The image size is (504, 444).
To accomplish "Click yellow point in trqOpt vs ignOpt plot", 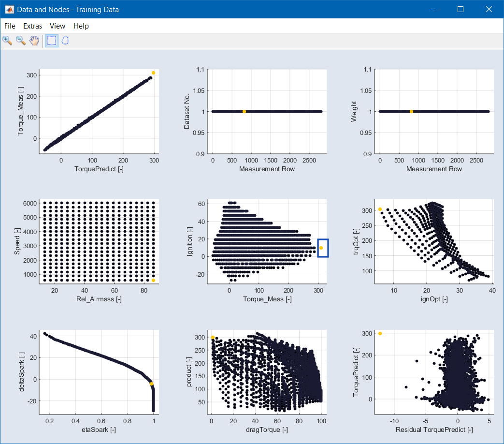I will point(380,209).
